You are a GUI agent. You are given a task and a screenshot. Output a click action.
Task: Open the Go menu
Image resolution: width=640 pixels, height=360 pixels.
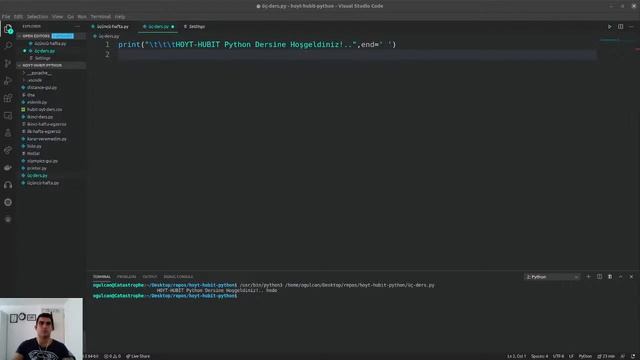[71, 17]
